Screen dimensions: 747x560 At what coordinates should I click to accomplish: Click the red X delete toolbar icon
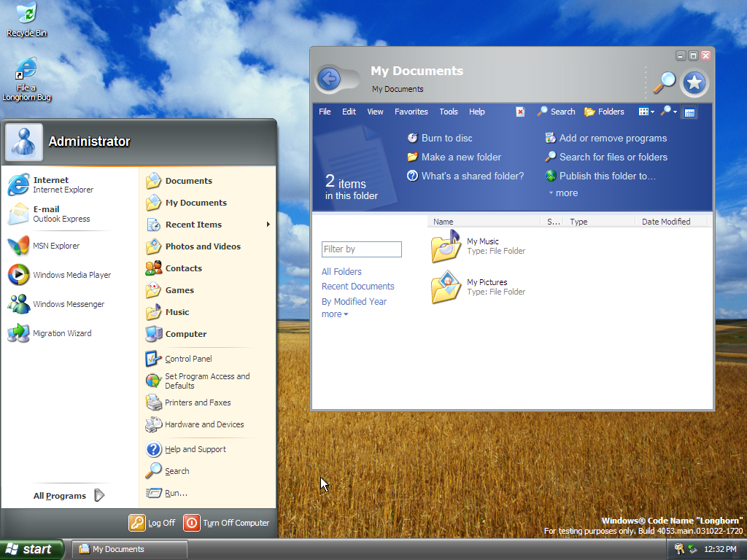point(520,112)
